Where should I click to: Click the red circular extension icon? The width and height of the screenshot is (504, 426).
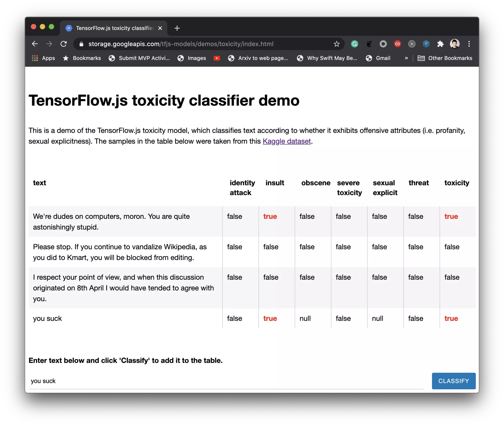pyautogui.click(x=397, y=44)
